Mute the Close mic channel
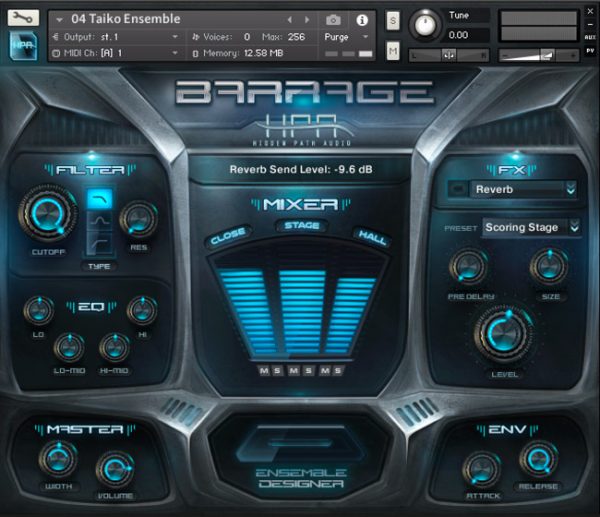This screenshot has height=517, width=600. pos(264,370)
